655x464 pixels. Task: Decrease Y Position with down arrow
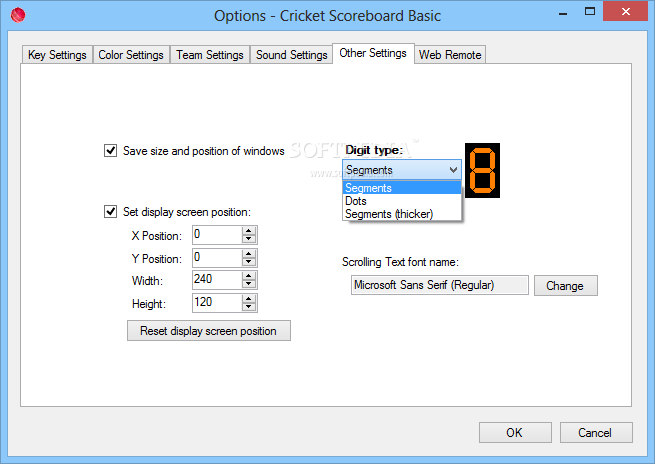coord(249,262)
